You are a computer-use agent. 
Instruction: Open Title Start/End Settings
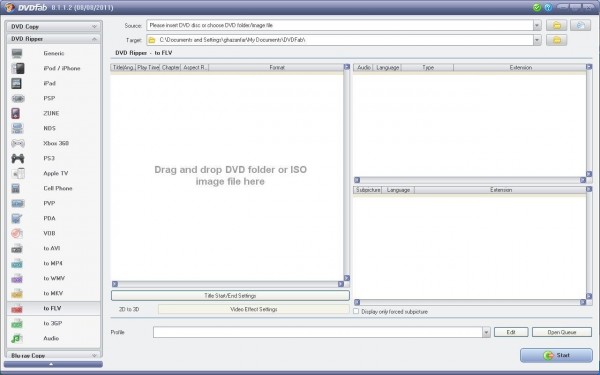[230, 295]
